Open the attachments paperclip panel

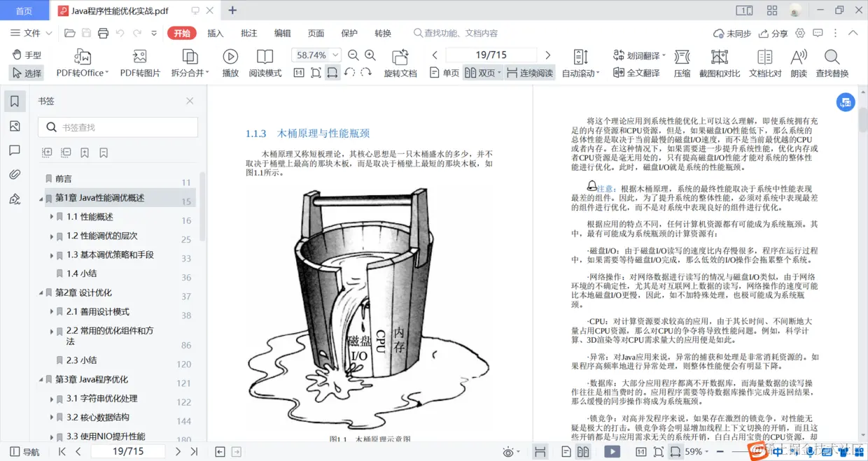click(15, 175)
